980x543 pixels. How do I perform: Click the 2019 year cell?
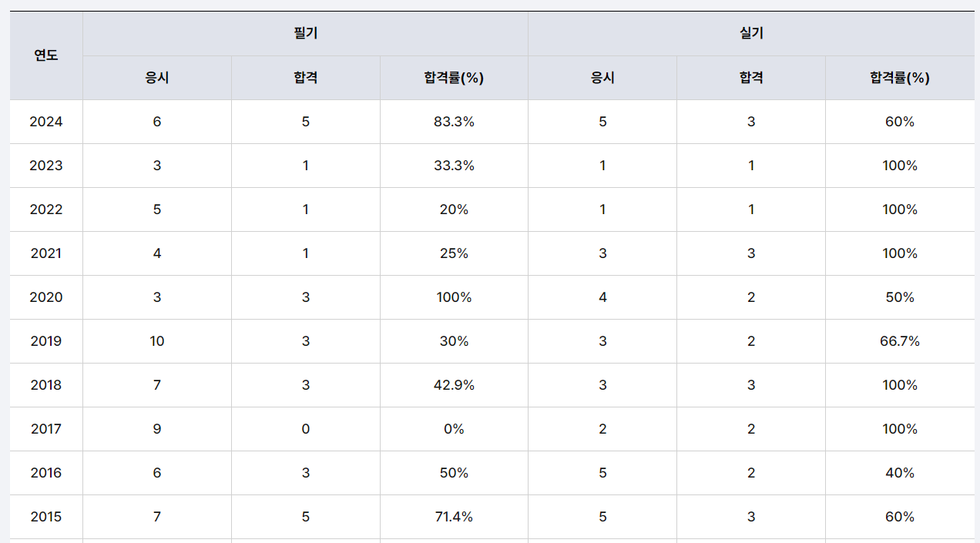pos(46,341)
